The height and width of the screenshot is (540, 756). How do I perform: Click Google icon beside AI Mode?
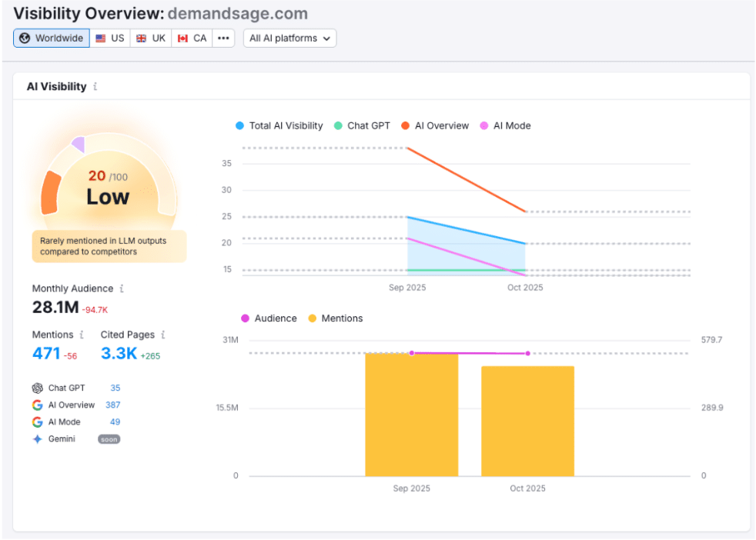point(38,422)
